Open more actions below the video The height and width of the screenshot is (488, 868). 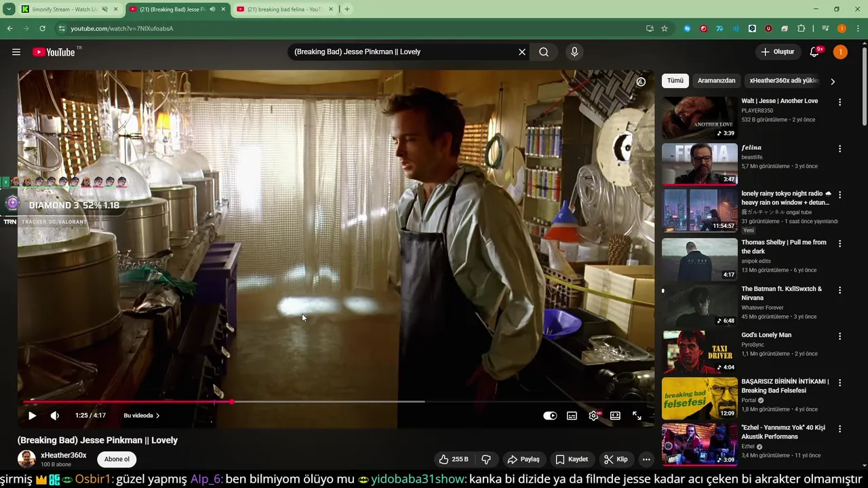pyautogui.click(x=646, y=460)
